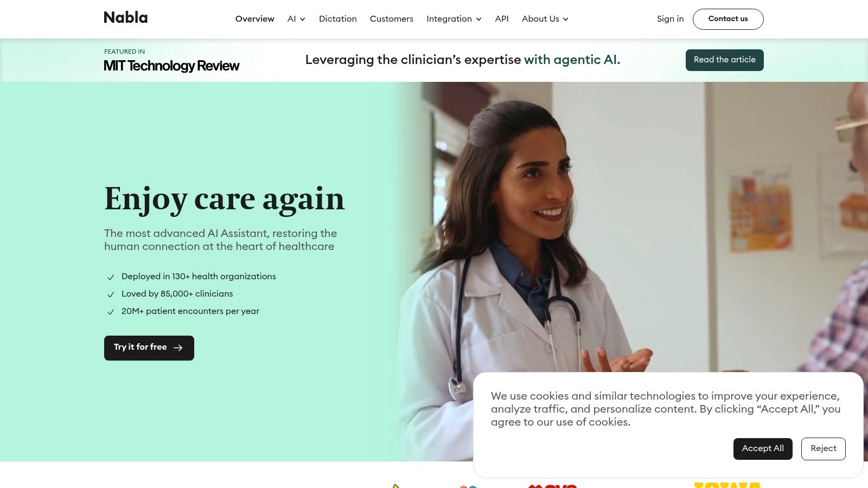
Task: Click the arrow icon in Try it for free
Action: (x=178, y=348)
